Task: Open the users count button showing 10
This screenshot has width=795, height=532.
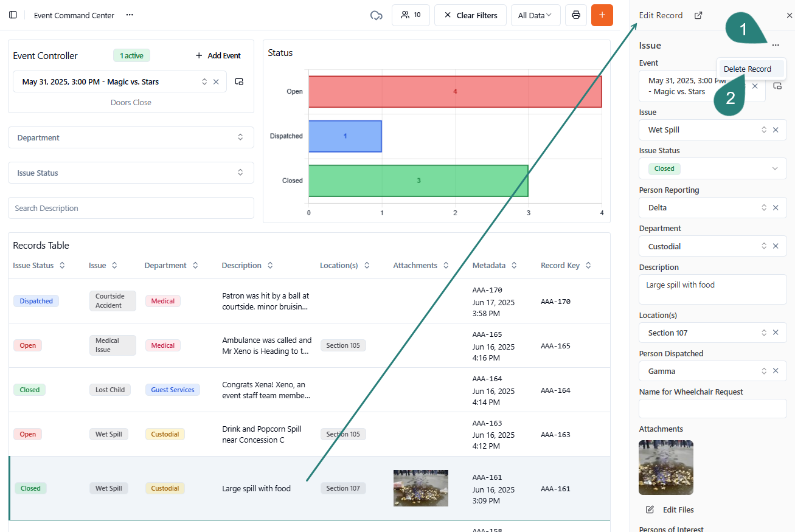Action: (411, 15)
